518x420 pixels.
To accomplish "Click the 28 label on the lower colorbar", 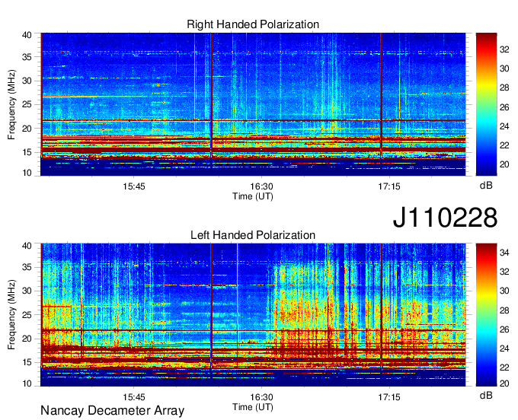I will point(504,310).
